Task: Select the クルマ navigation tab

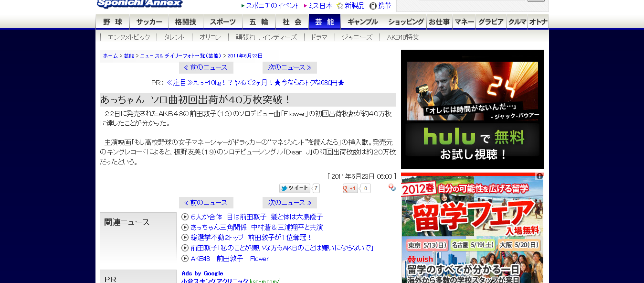Action: pos(517,22)
